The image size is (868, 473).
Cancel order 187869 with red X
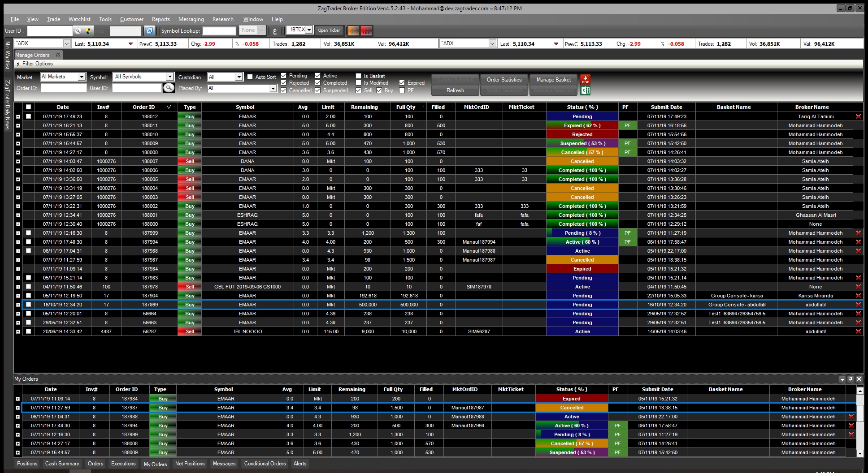click(858, 305)
